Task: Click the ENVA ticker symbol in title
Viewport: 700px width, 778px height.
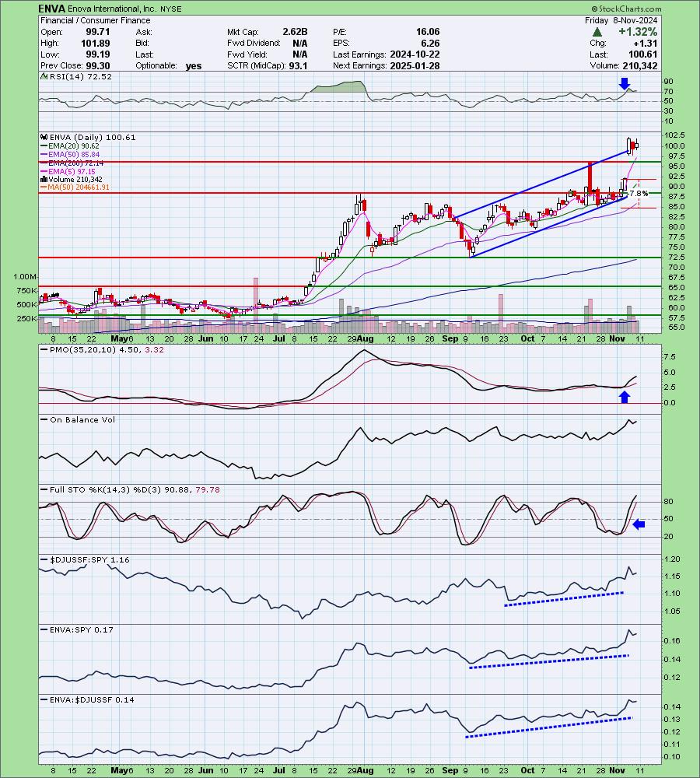Action: click(52, 9)
